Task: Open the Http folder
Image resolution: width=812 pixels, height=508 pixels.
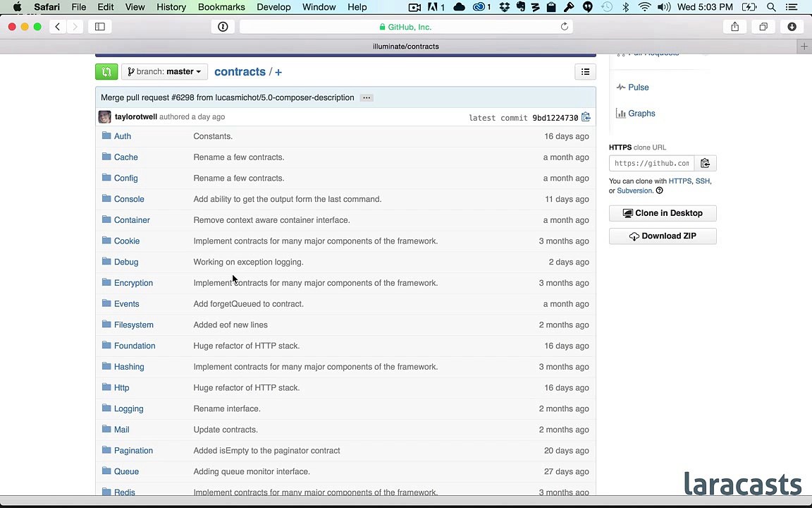Action: coord(122,388)
